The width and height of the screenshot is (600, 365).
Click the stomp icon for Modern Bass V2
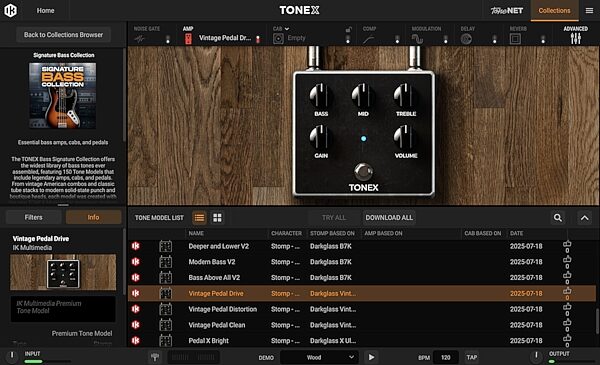165,262
